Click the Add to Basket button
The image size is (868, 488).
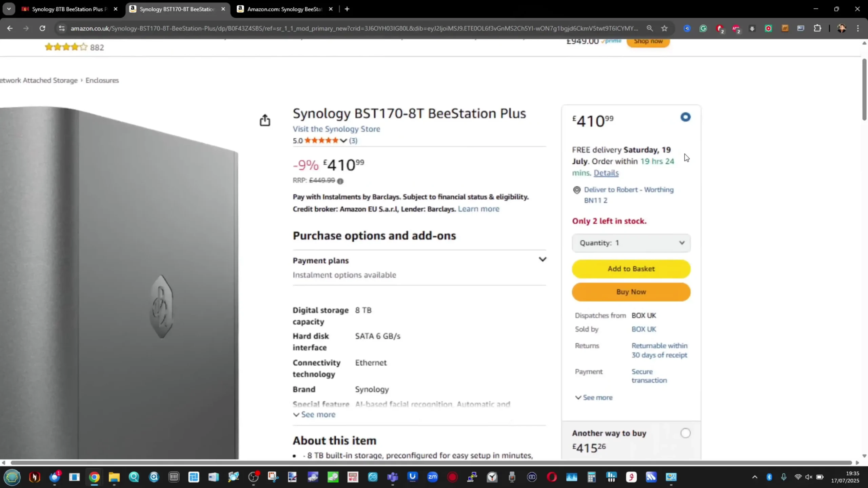(631, 269)
